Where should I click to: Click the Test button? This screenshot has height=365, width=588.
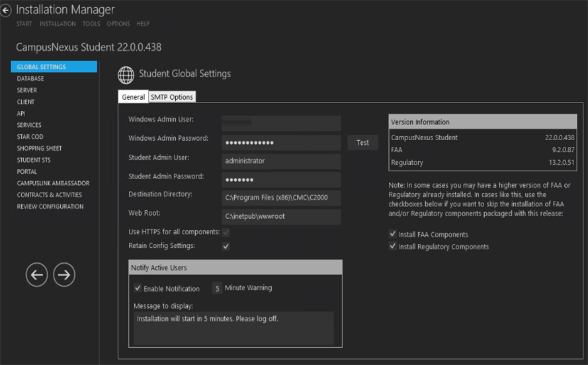tap(362, 142)
